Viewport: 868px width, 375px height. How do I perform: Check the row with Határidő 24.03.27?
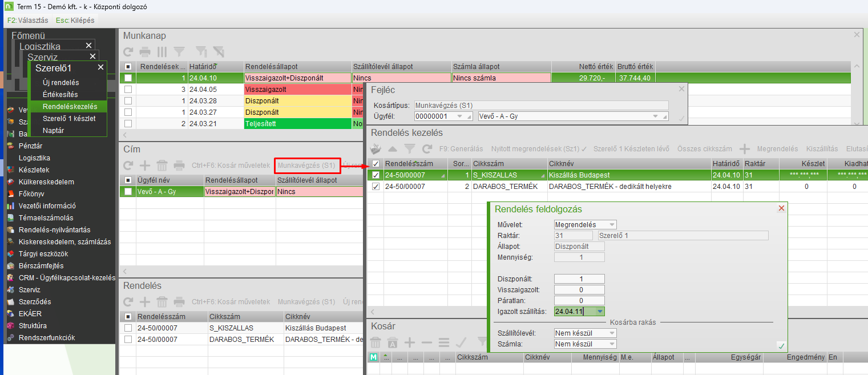pos(128,112)
